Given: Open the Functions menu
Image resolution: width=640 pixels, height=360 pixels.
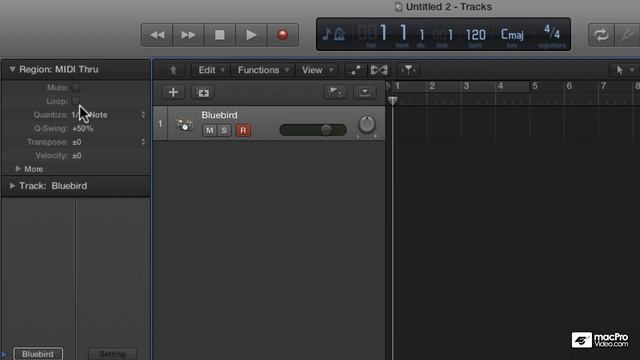Looking at the screenshot, I should [x=263, y=70].
